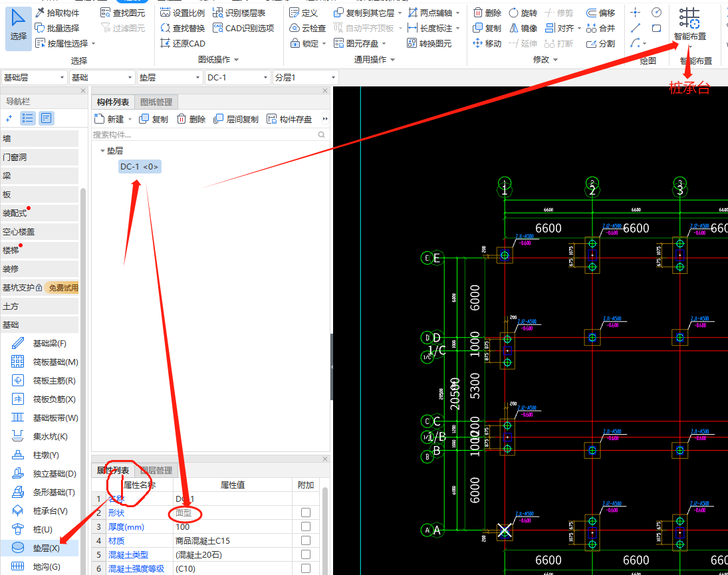
Task: Click 设置比例 set scale tool
Action: coord(182,13)
